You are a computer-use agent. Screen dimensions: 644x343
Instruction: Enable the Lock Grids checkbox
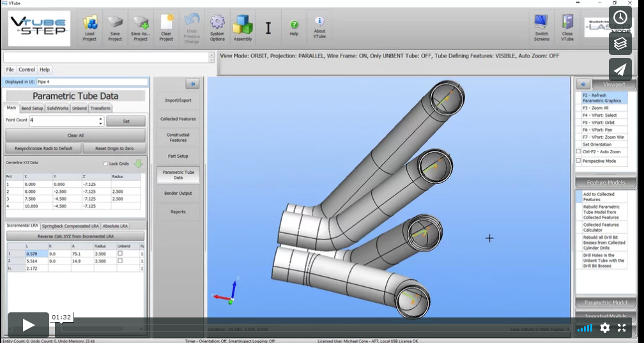coord(106,164)
